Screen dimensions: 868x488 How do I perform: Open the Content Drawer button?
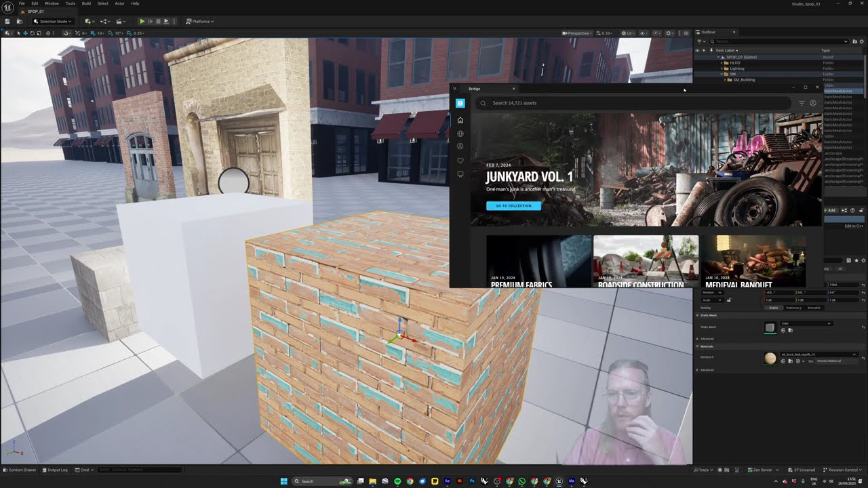pos(20,470)
